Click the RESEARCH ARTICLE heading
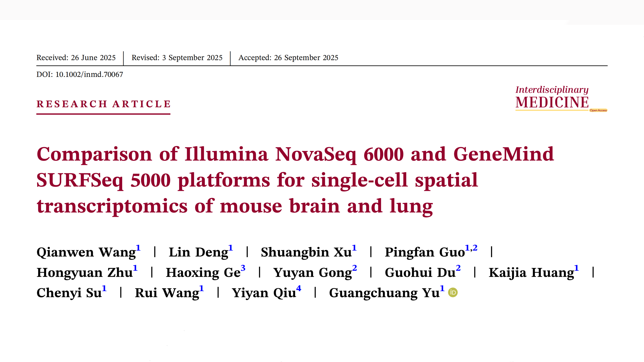The height and width of the screenshot is (362, 644). pyautogui.click(x=103, y=104)
